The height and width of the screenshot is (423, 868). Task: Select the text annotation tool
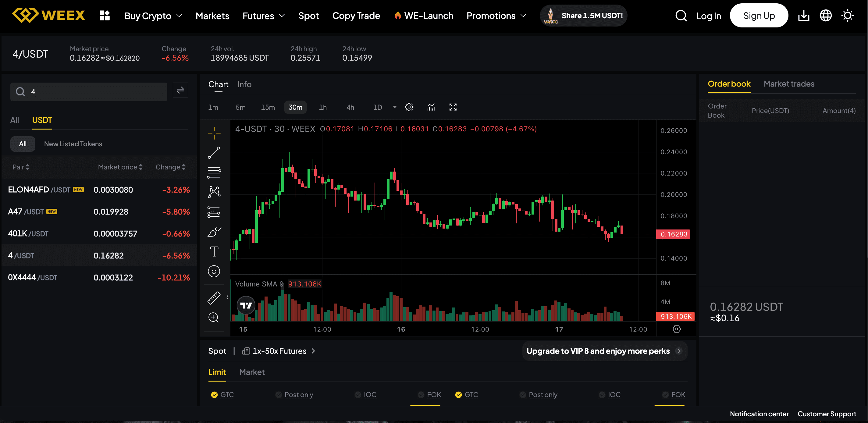click(214, 251)
